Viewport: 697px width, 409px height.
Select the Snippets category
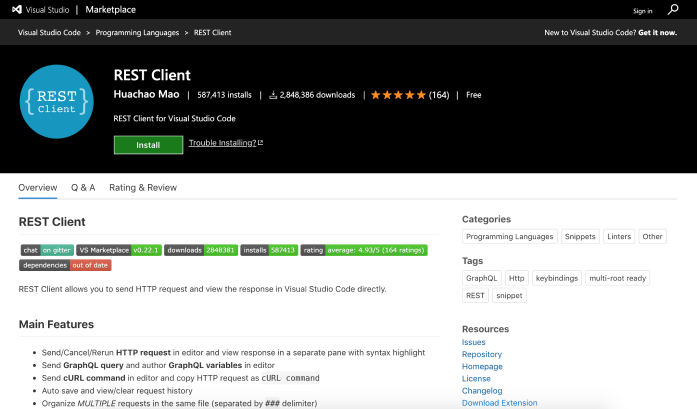click(x=580, y=237)
